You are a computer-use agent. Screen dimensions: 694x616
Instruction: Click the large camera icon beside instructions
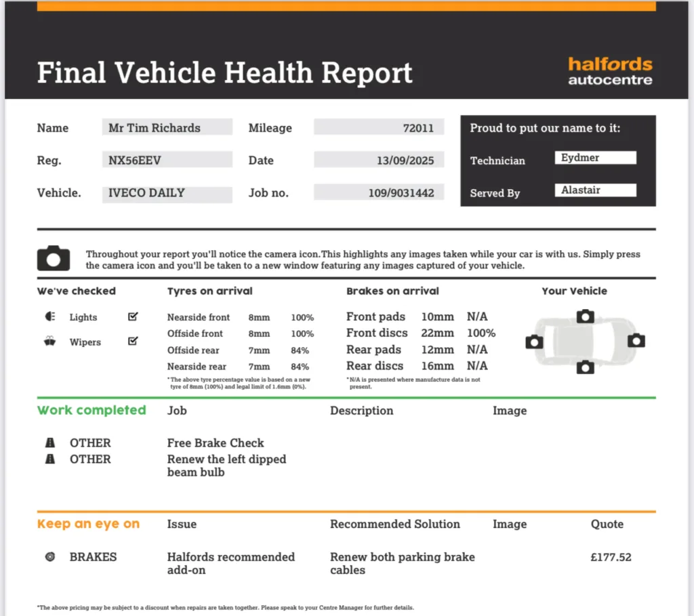[x=53, y=258]
